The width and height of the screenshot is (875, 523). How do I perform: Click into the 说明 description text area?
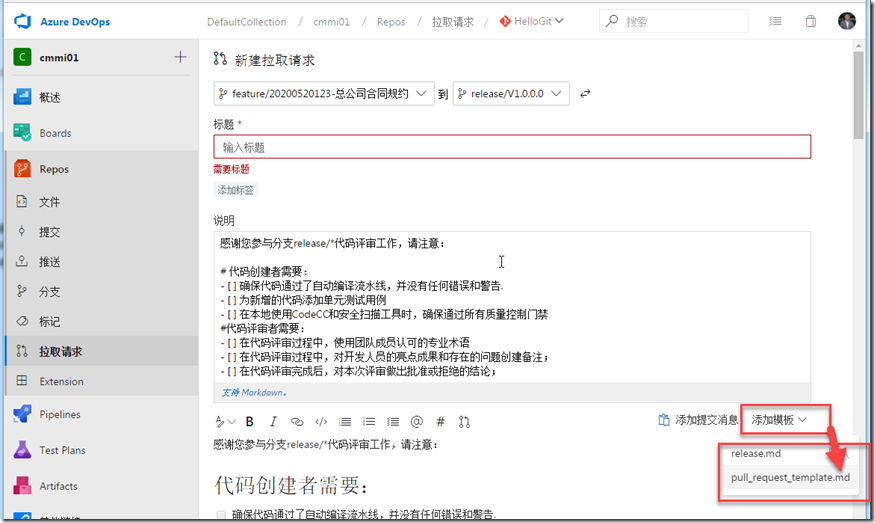[x=512, y=307]
